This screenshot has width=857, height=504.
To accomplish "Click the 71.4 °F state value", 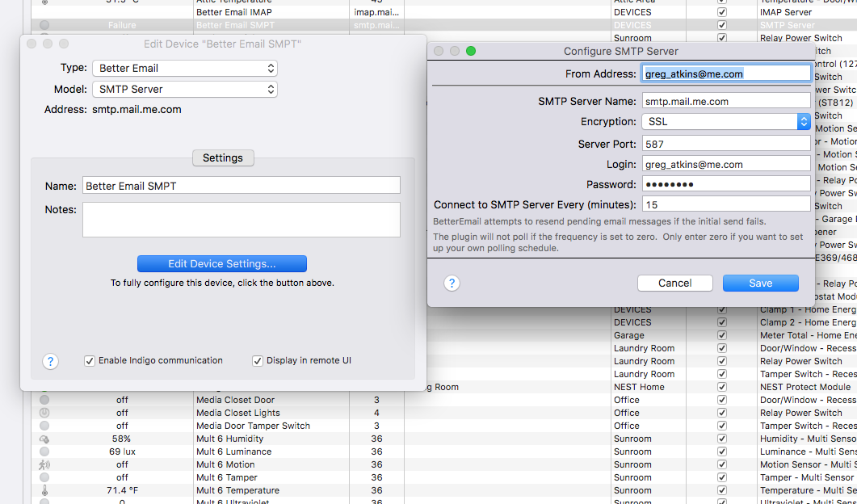I will click(122, 490).
